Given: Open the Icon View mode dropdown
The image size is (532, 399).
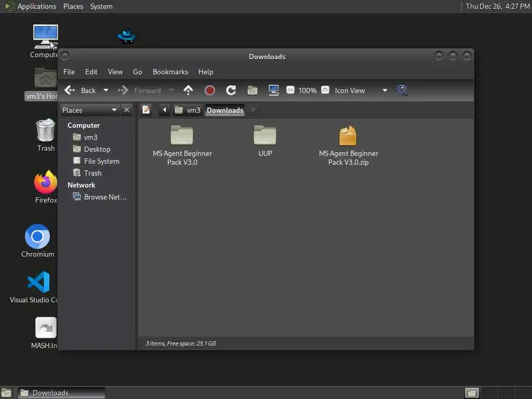Looking at the screenshot, I should coord(361,90).
